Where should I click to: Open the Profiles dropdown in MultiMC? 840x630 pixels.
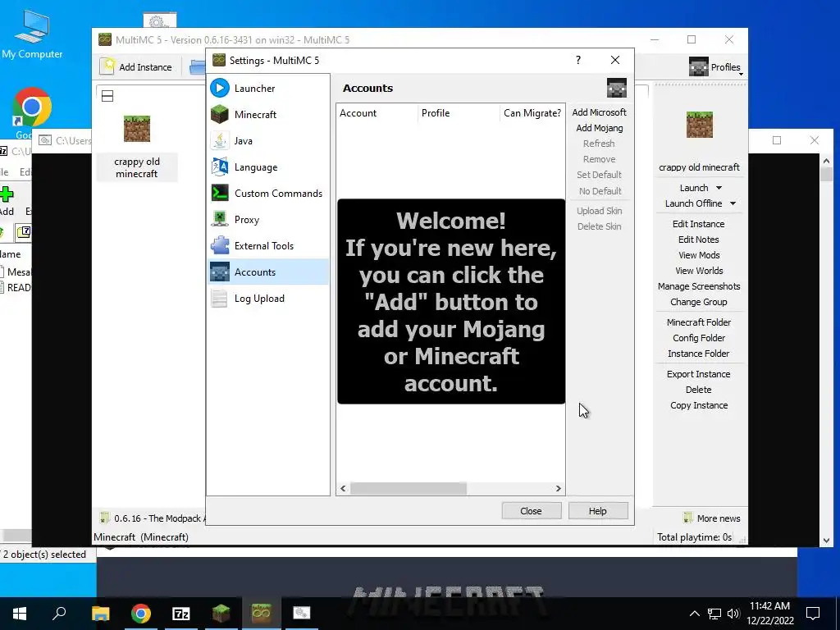[715, 67]
